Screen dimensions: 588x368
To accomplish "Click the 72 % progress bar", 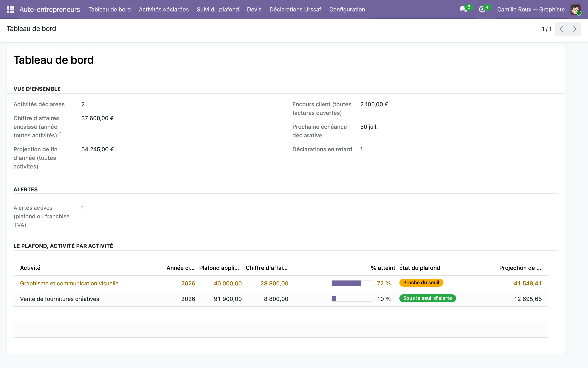I will pyautogui.click(x=352, y=283).
